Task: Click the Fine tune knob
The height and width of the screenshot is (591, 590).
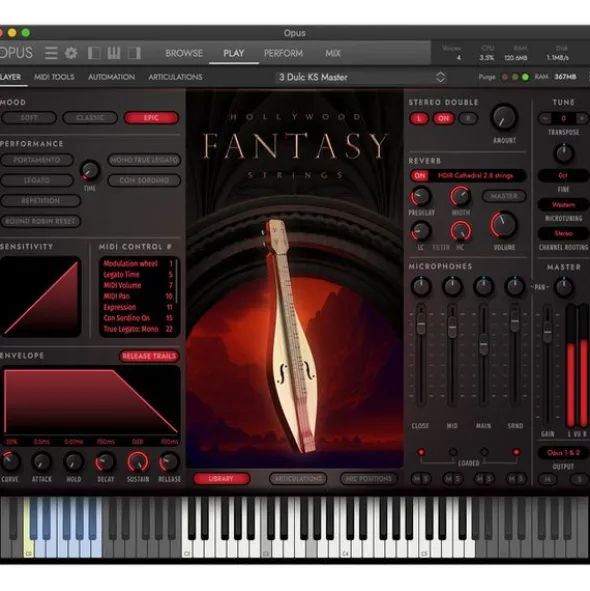Action: [x=564, y=153]
